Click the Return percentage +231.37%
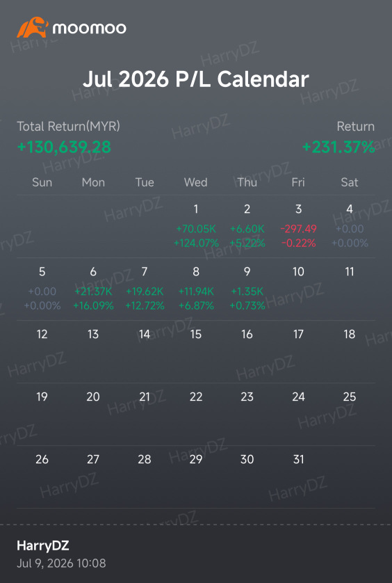 tap(338, 147)
